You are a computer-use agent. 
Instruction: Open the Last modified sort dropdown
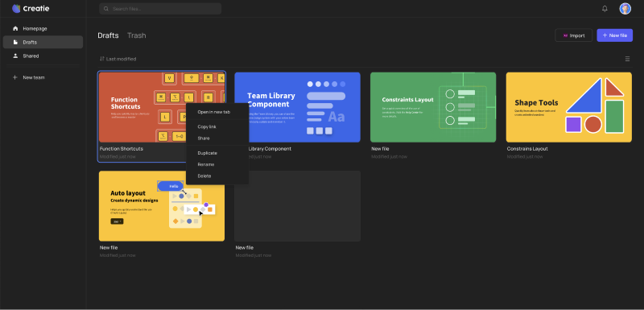click(x=118, y=59)
